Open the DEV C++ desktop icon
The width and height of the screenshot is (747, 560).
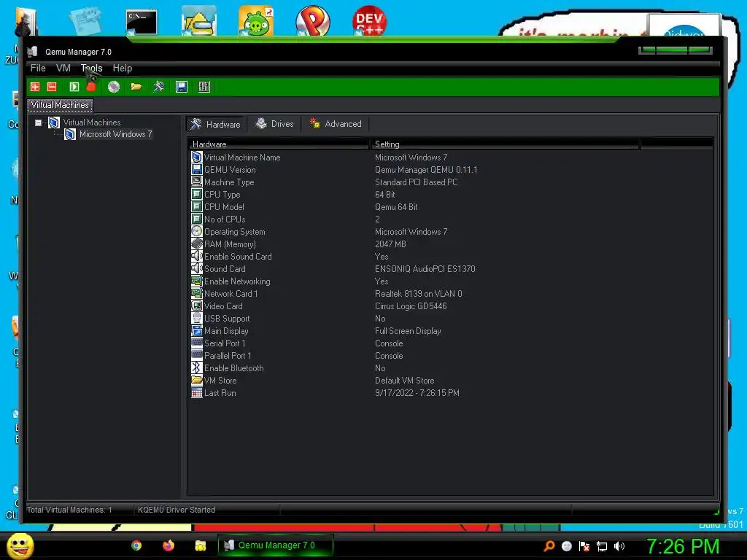coord(369,20)
